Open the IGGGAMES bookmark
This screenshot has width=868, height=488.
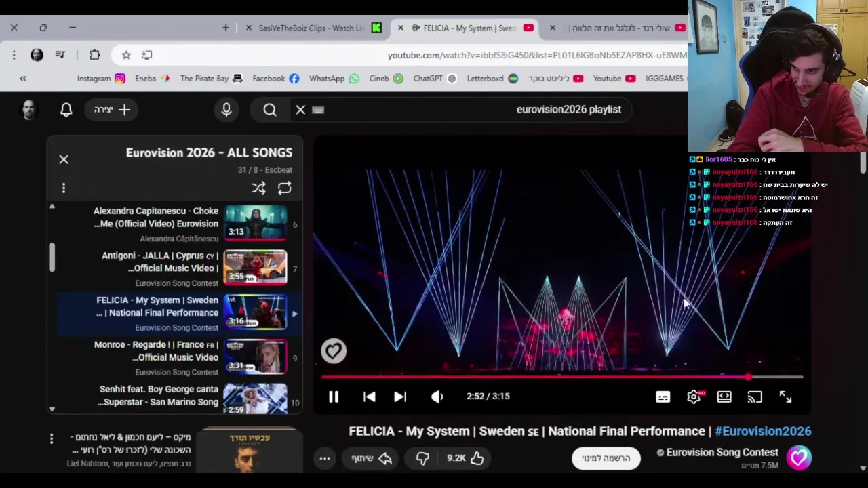[665, 79]
